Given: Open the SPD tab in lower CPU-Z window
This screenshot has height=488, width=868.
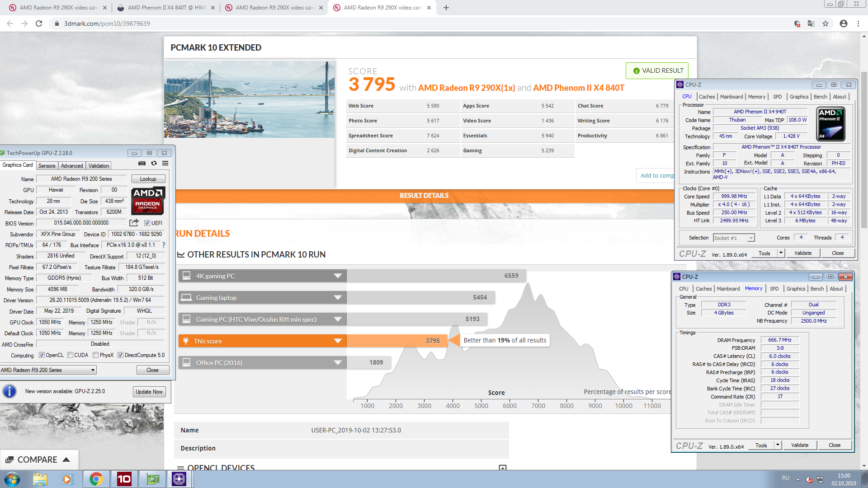Looking at the screenshot, I should [x=774, y=289].
